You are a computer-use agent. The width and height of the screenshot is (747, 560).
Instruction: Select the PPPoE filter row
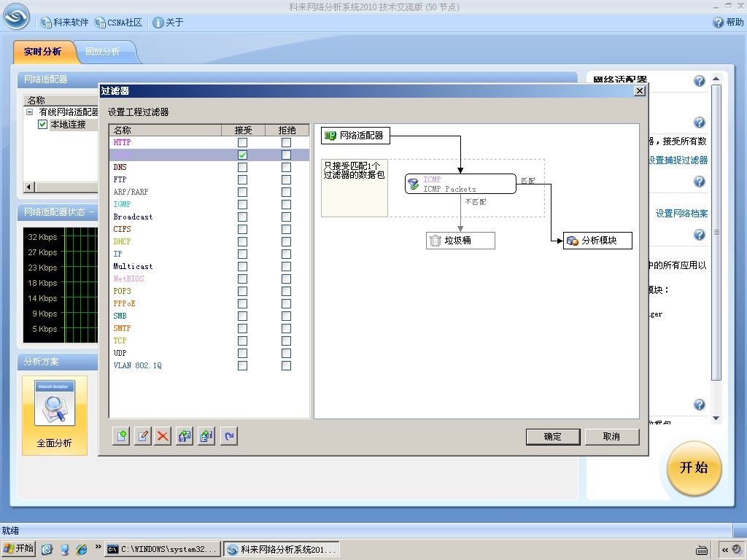pyautogui.click(x=209, y=303)
